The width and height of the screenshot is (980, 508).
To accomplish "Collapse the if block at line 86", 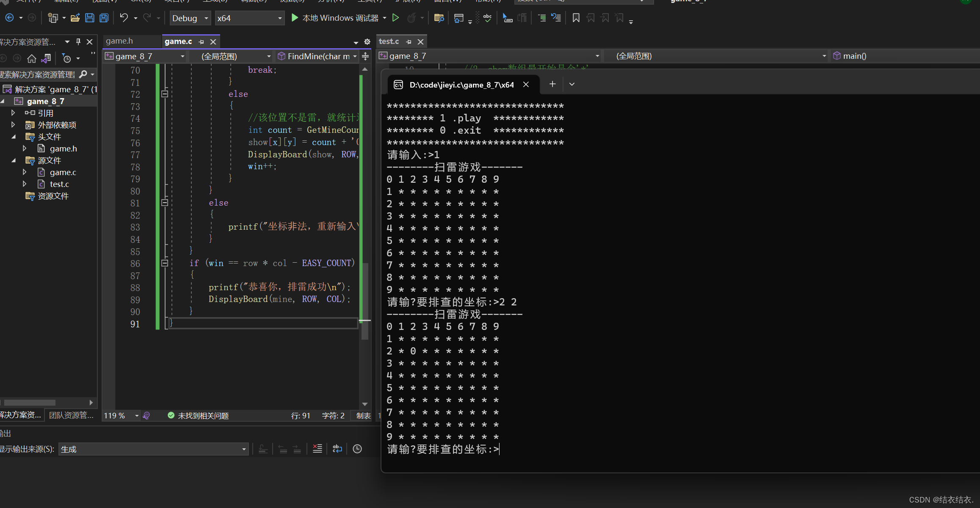I will coord(165,263).
